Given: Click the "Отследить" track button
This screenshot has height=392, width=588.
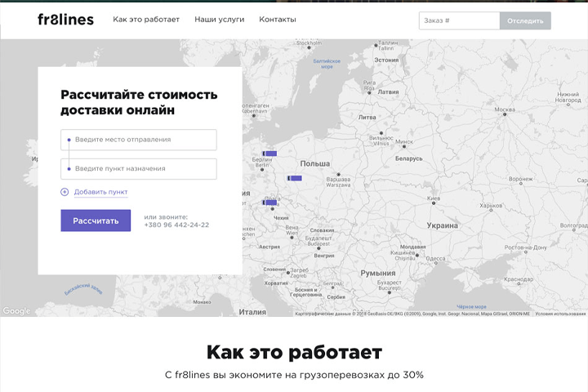Looking at the screenshot, I should pyautogui.click(x=525, y=20).
